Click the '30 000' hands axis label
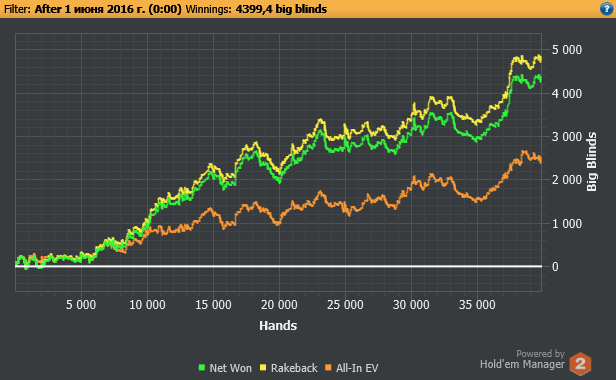Viewport: 616px width, 380px height. [x=411, y=305]
